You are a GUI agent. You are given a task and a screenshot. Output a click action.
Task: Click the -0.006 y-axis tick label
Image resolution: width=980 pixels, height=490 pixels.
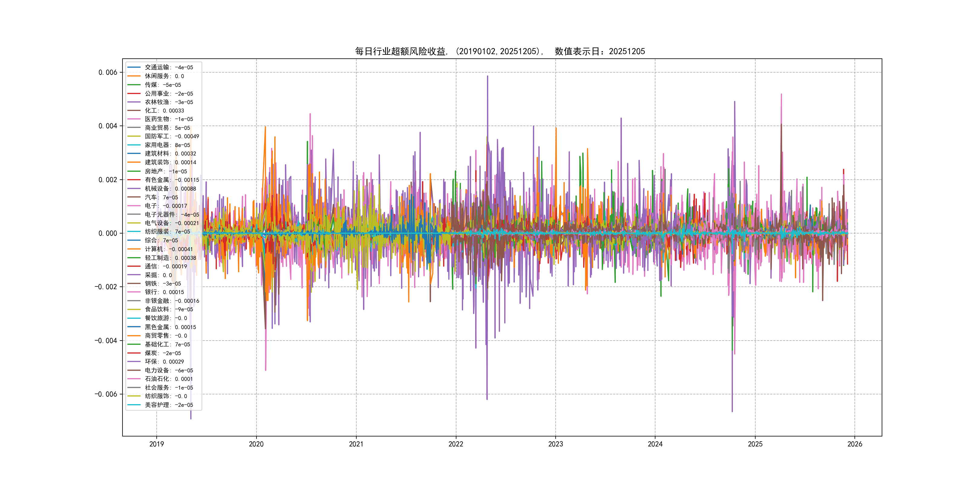pos(106,394)
